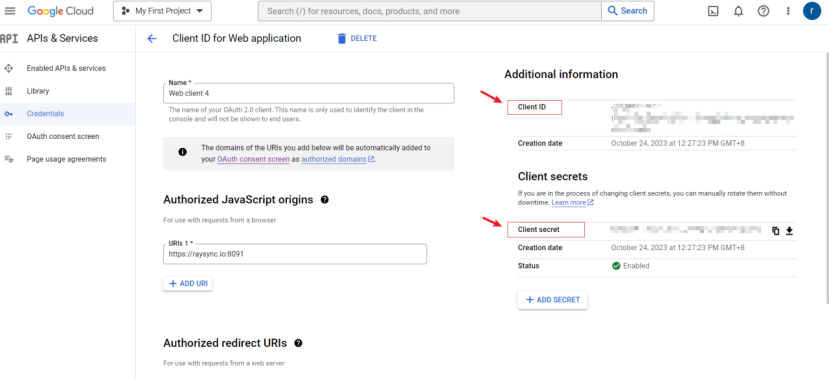Show help for Authorized redirect URIs

(x=298, y=343)
